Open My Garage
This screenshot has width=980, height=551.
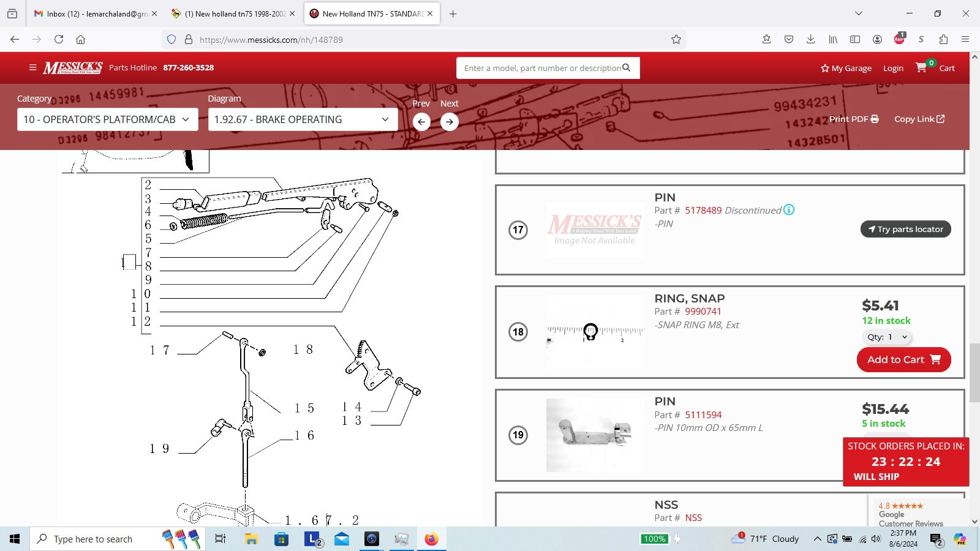pos(846,69)
